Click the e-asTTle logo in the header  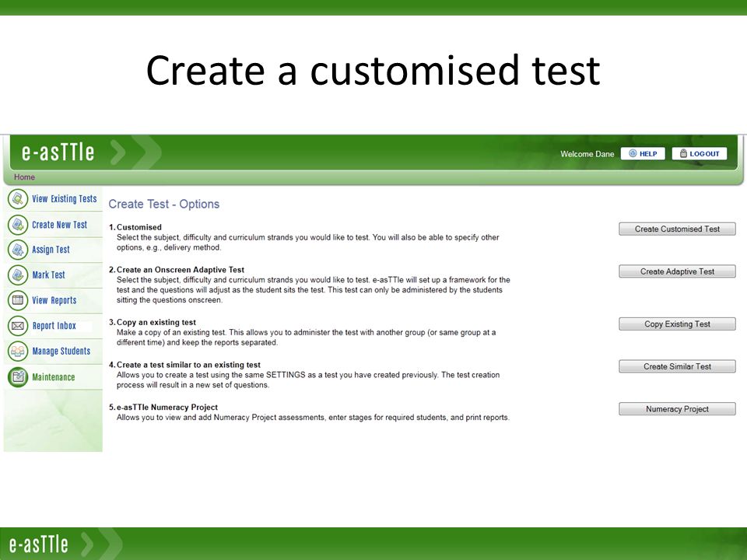pos(58,152)
